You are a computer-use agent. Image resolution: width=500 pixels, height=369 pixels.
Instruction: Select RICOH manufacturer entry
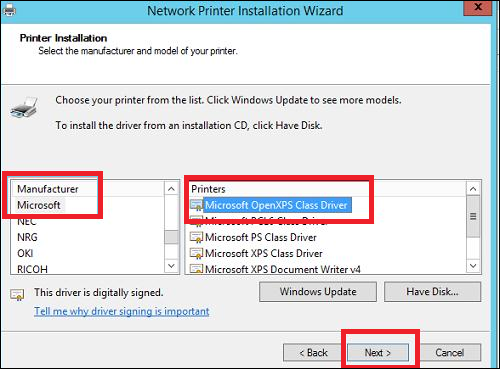32,269
